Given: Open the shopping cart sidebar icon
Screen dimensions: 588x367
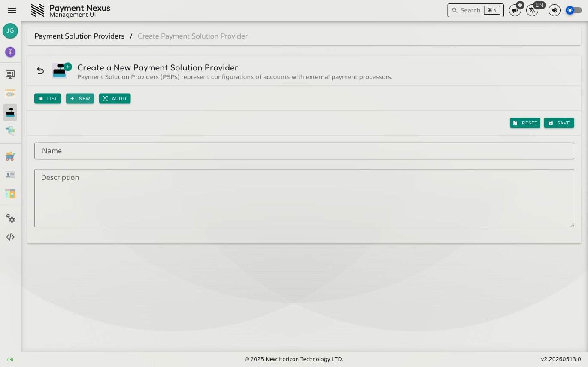Looking at the screenshot, I should 10,156.
